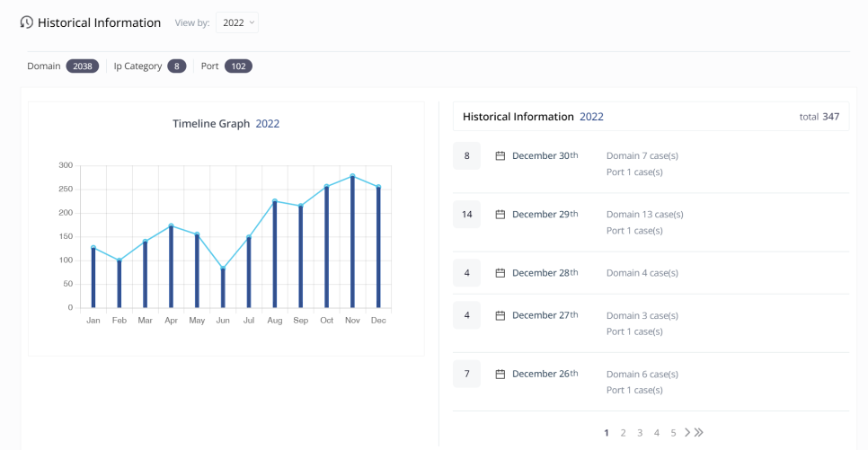Click the history clock icon beside Historical Information

pyautogui.click(x=27, y=22)
